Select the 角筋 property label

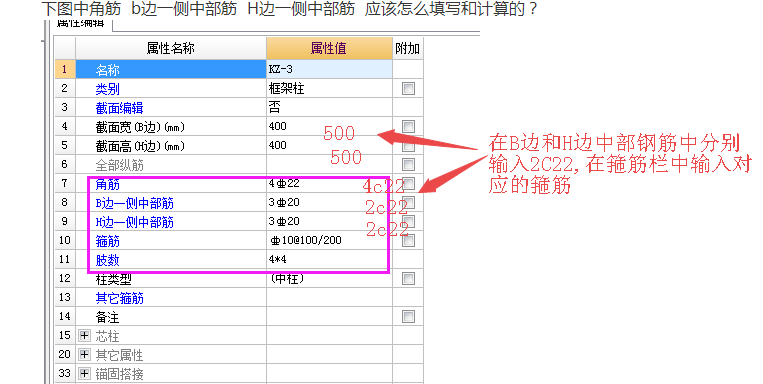click(x=108, y=184)
